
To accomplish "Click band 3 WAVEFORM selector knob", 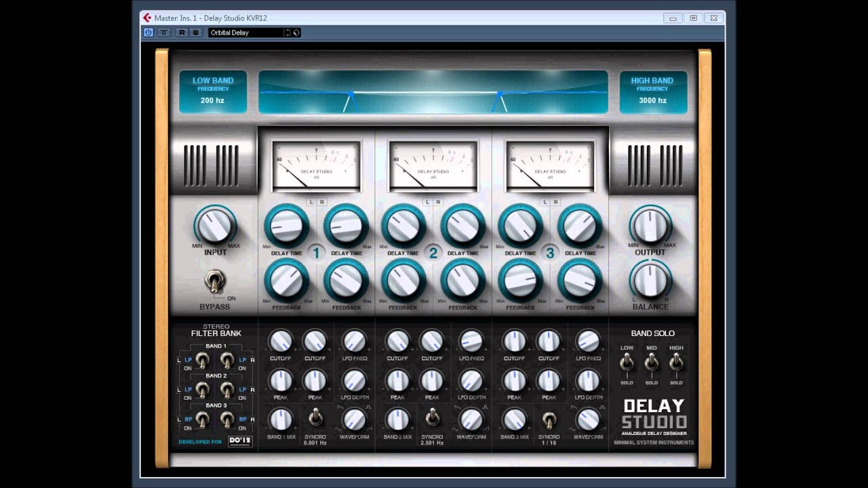I will tap(588, 420).
